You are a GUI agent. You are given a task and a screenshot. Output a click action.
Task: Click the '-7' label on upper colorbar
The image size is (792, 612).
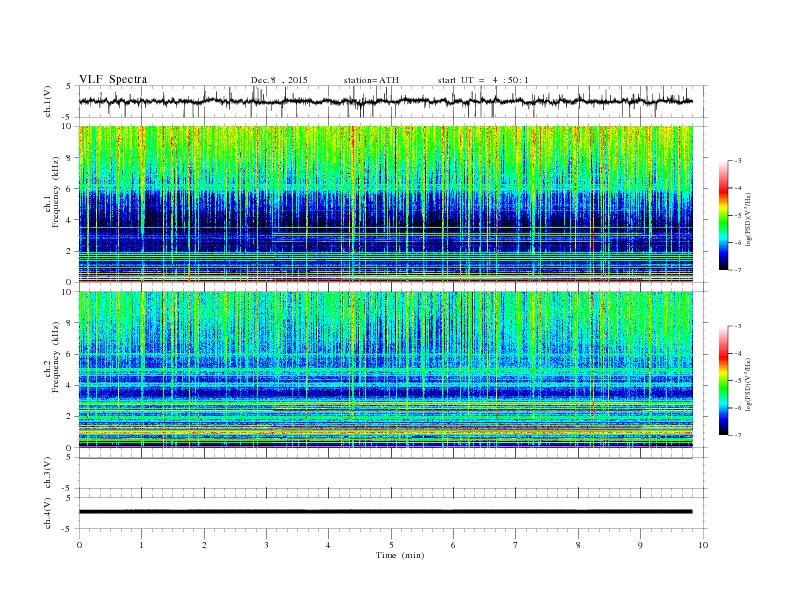[x=738, y=270]
